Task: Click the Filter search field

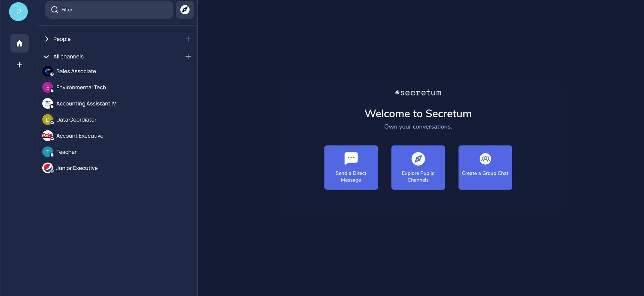Action: (x=114, y=10)
